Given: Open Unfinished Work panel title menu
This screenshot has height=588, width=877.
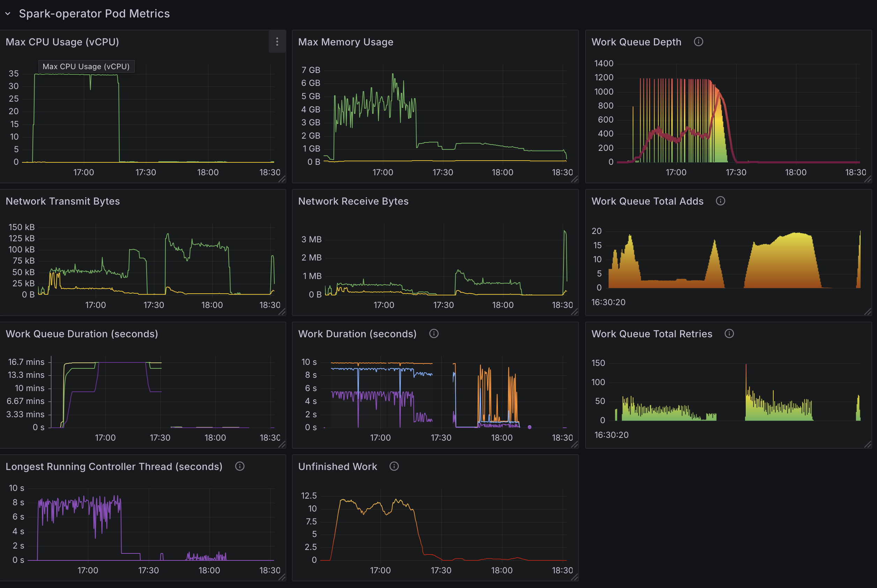Looking at the screenshot, I should pyautogui.click(x=337, y=466).
